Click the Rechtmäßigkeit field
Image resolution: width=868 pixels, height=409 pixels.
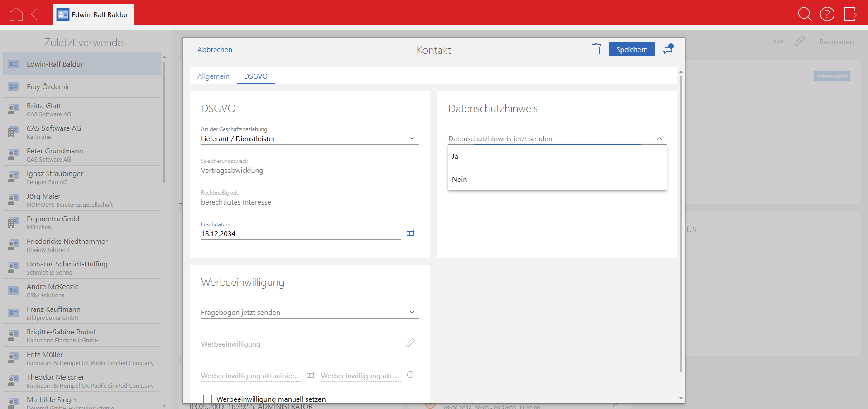click(x=310, y=202)
